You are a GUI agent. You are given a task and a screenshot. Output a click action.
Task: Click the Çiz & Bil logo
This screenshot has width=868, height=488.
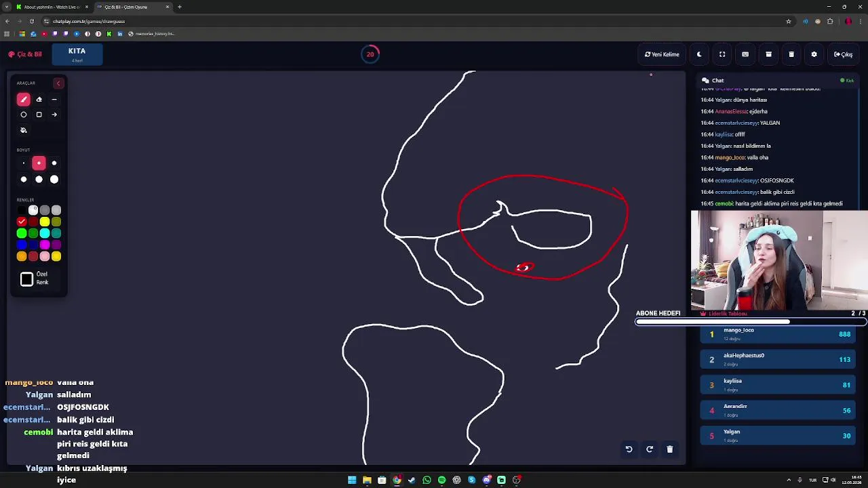(x=25, y=54)
